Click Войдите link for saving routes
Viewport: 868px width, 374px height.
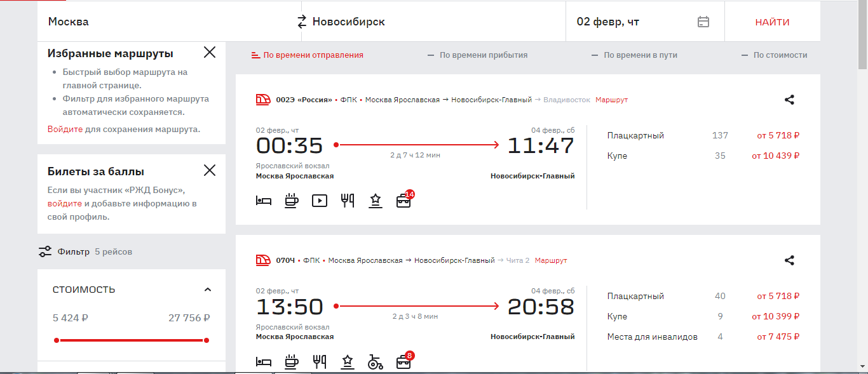point(65,129)
